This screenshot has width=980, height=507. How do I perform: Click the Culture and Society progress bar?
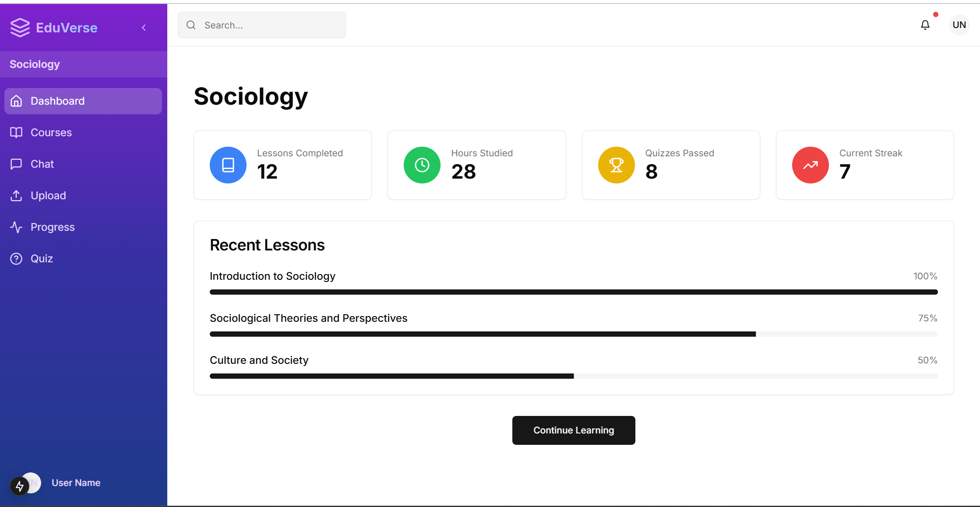573,376
